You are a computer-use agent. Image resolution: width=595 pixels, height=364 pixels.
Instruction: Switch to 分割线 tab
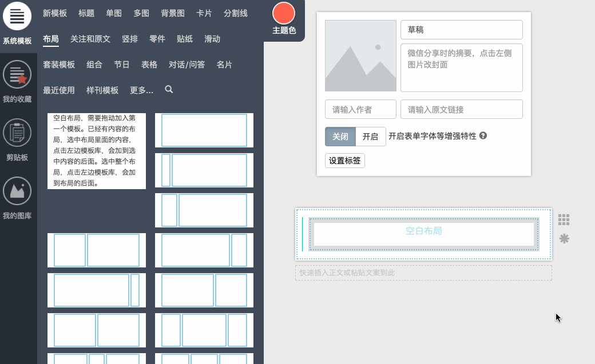(x=236, y=13)
